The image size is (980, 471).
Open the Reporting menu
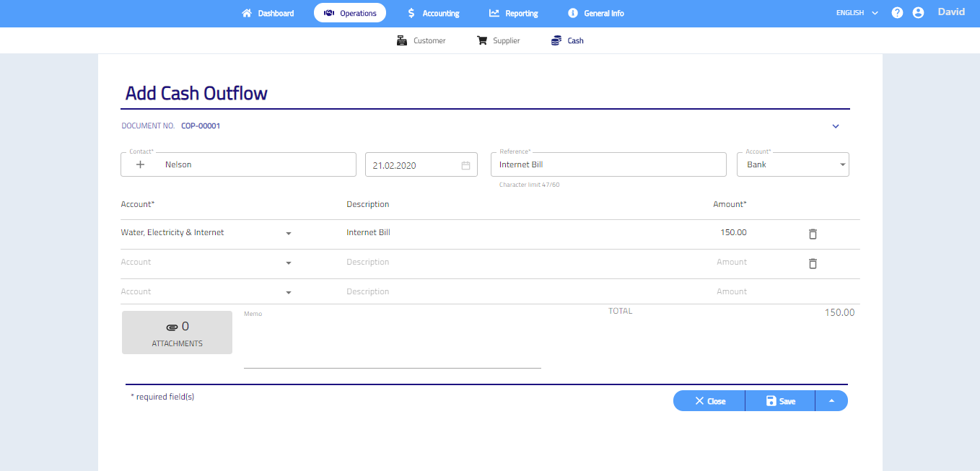pos(513,13)
